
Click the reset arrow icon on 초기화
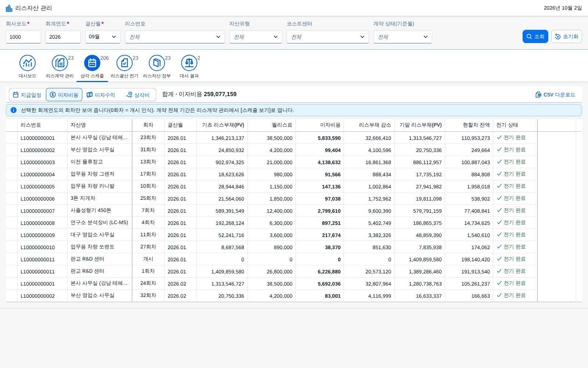coord(558,36)
